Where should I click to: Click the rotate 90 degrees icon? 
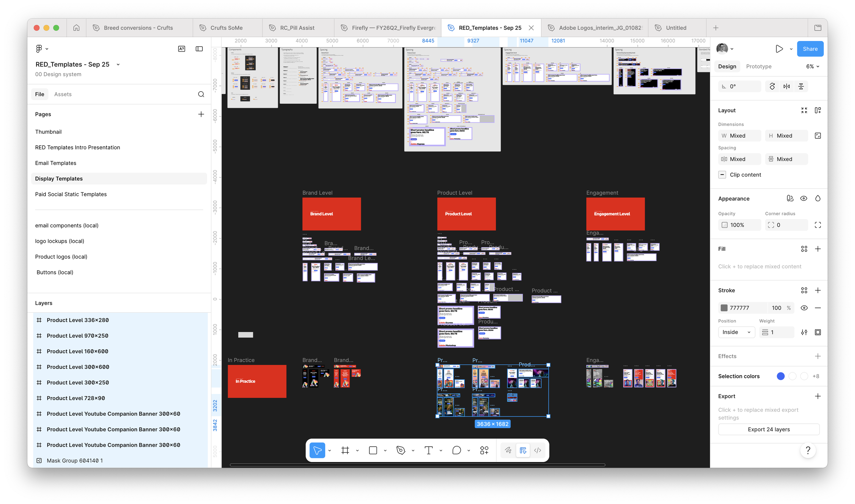click(772, 86)
